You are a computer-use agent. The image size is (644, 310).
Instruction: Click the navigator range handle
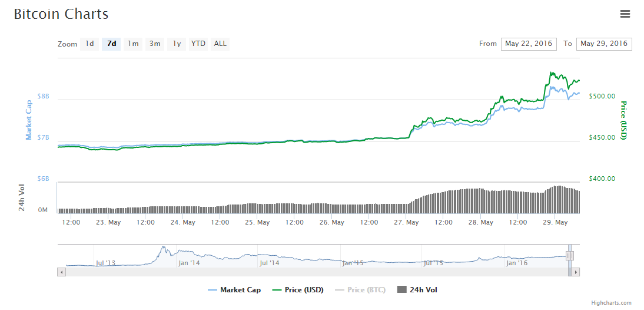pyautogui.click(x=569, y=256)
